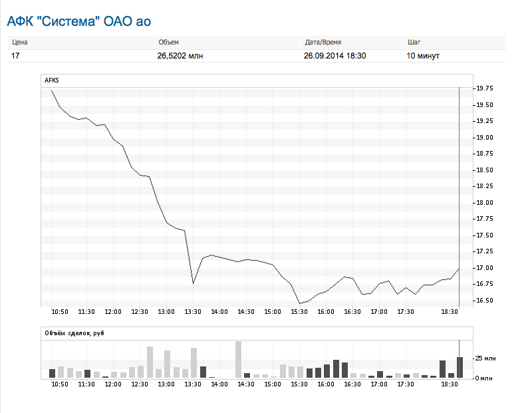
Task: Click the 19.50 price axis label
Action: pos(485,105)
